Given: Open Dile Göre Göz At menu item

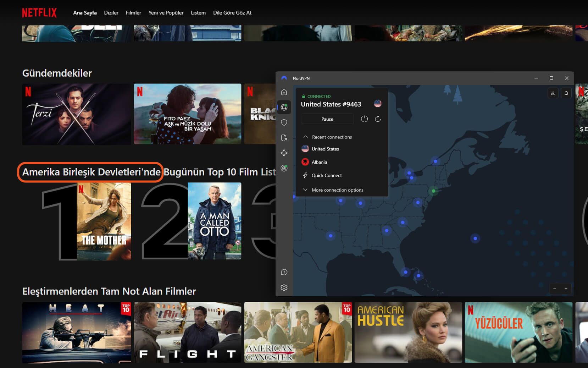Looking at the screenshot, I should [x=232, y=13].
